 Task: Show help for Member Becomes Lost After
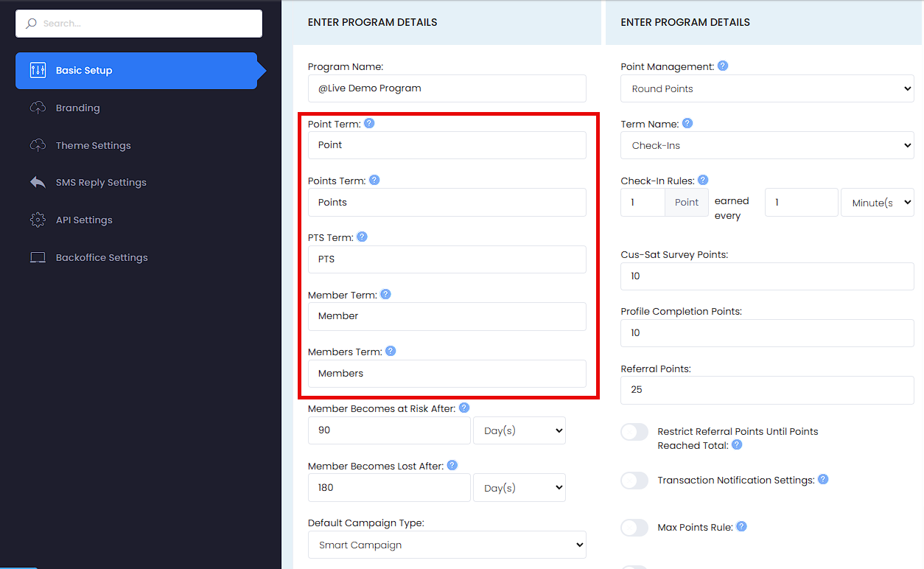(452, 465)
